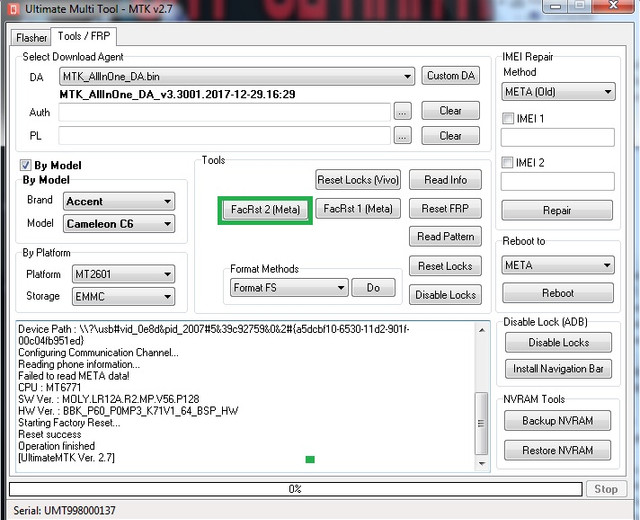Click HW Ver. BBK_P60 log line

click(128, 411)
